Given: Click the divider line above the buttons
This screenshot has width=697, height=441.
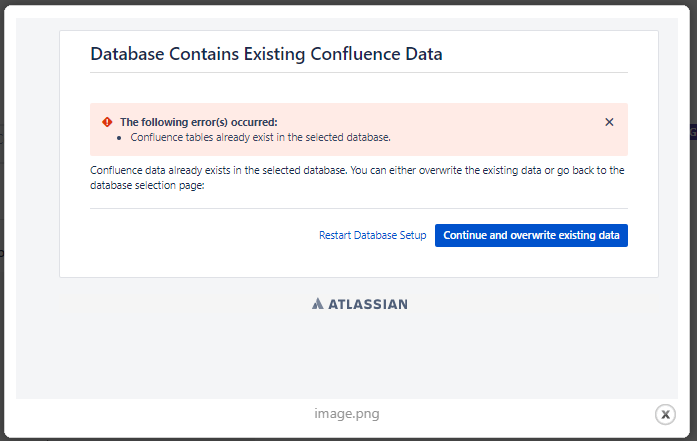Looking at the screenshot, I should (x=358, y=209).
